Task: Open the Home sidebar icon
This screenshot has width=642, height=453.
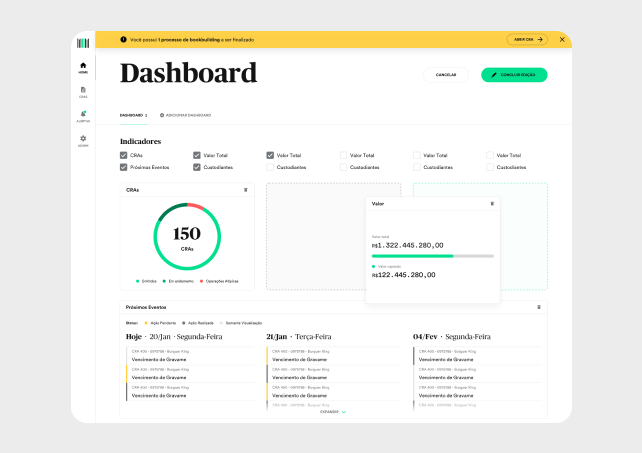Action: (83, 67)
